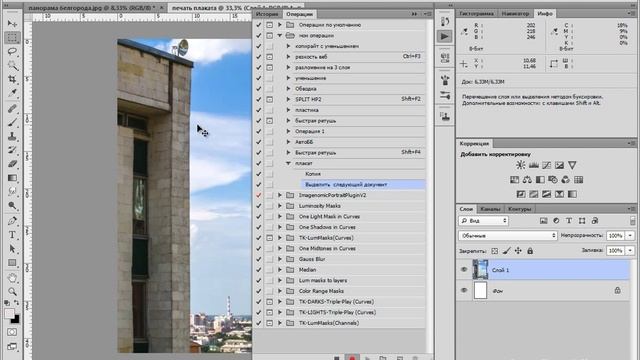The image size is (640, 360).
Task: Select the Lasso tool
Action: (x=12, y=51)
